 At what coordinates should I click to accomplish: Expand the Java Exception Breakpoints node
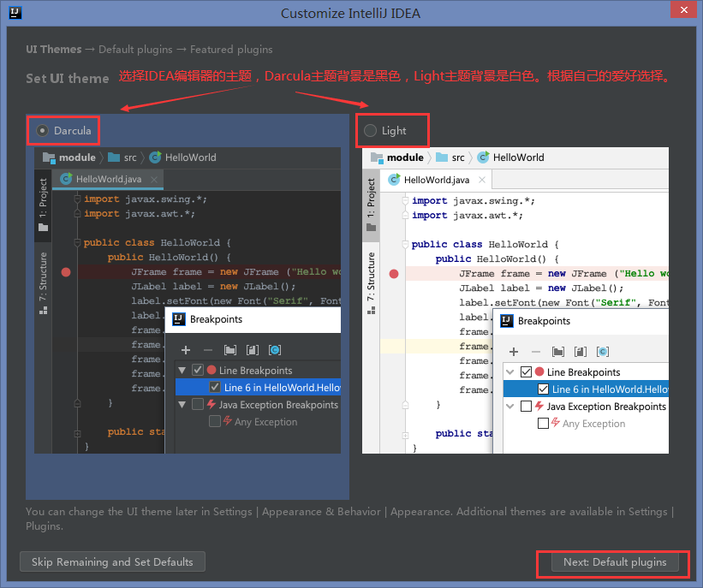tap(180, 406)
